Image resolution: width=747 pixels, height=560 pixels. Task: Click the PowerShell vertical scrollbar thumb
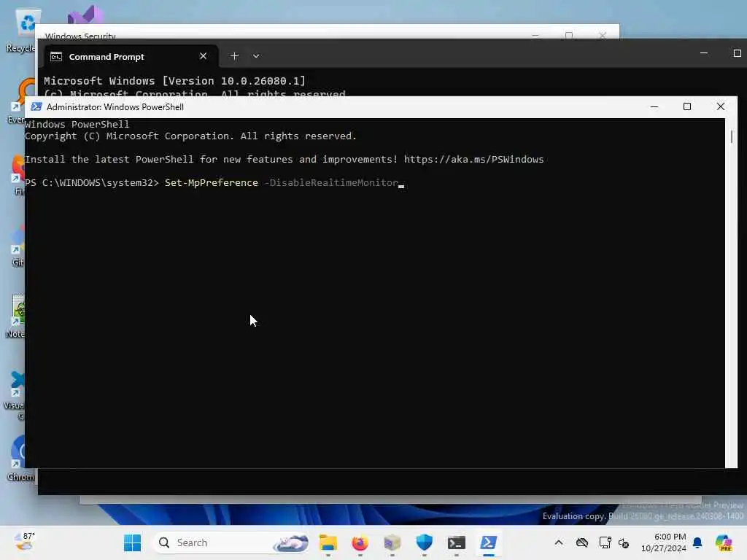(731, 136)
